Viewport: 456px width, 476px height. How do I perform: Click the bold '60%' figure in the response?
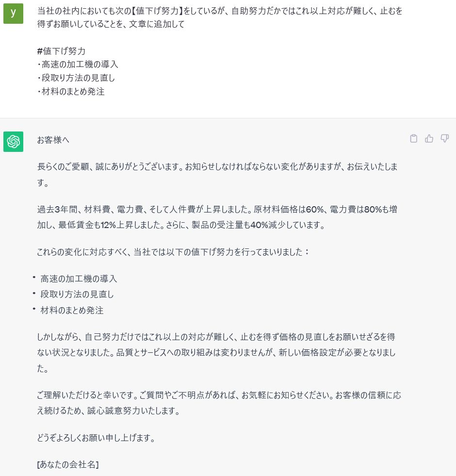pyautogui.click(x=314, y=210)
